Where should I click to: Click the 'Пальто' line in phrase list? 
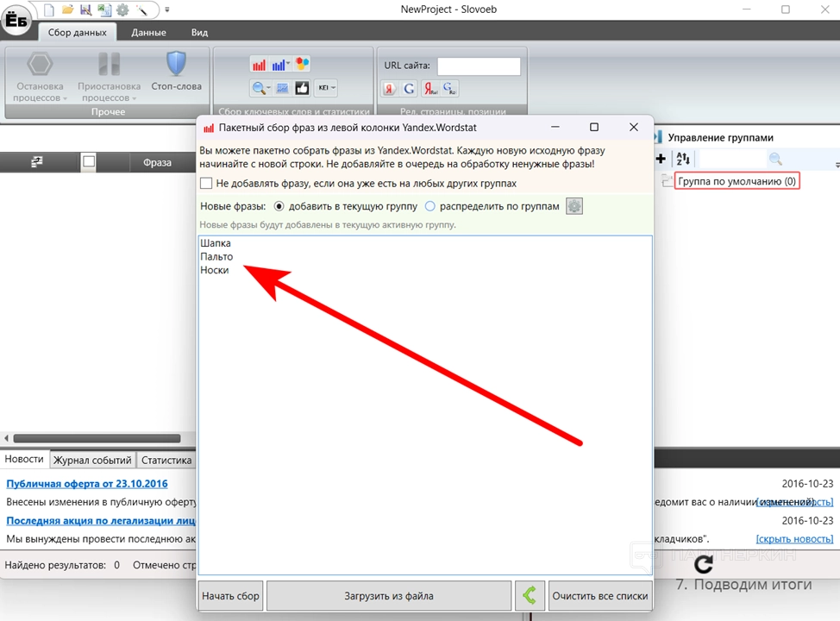[x=216, y=257]
